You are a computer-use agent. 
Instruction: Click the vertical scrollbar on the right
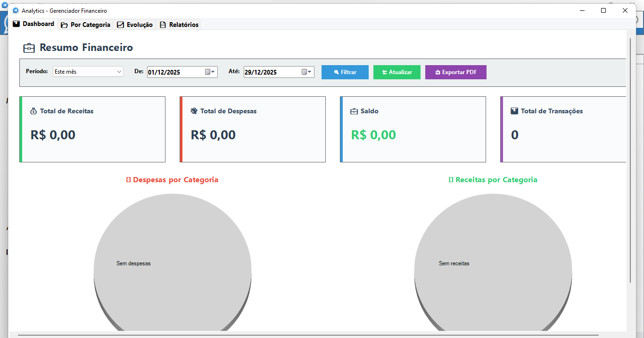630,161
